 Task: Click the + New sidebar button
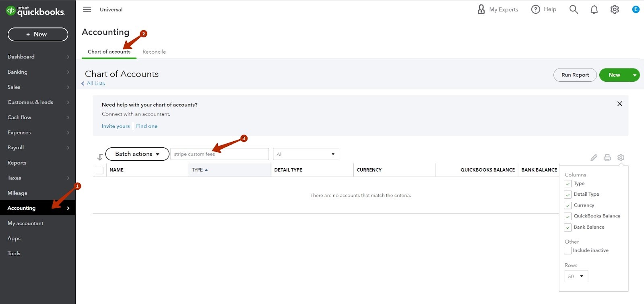click(38, 34)
